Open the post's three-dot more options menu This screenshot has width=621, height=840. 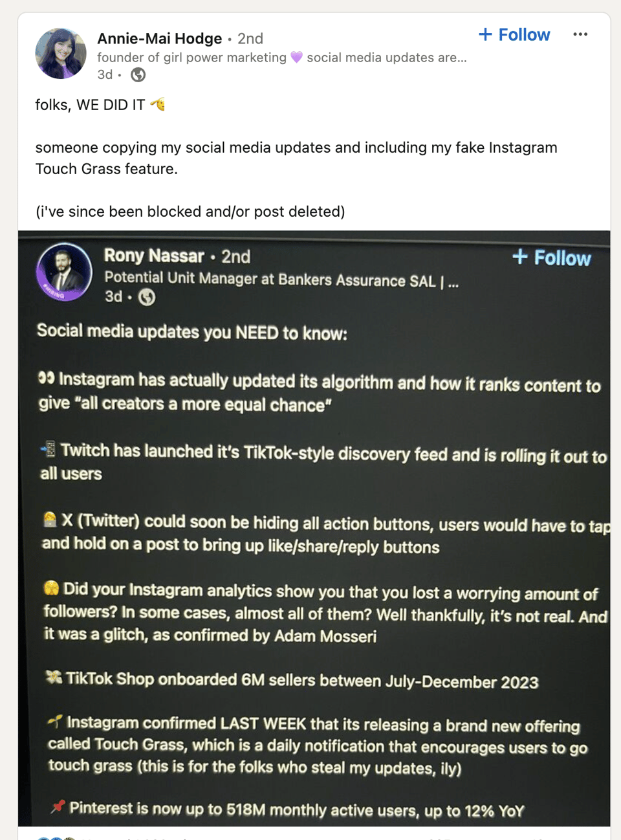pos(580,34)
